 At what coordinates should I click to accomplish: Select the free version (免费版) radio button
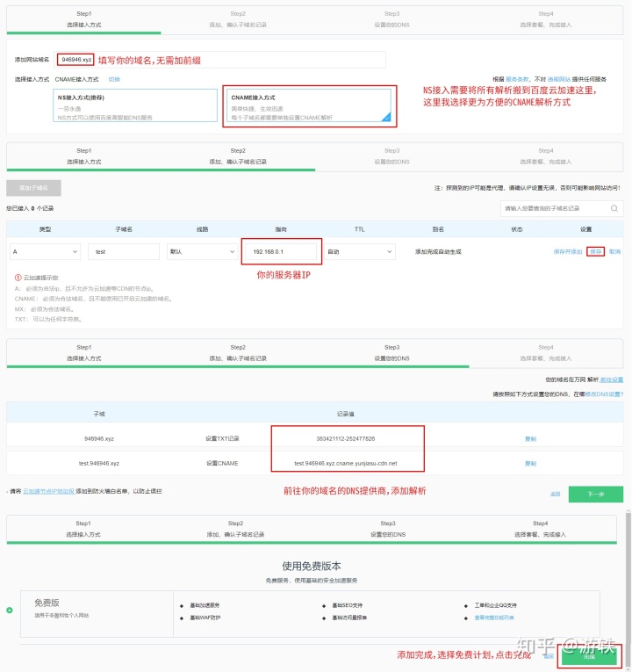point(10,610)
